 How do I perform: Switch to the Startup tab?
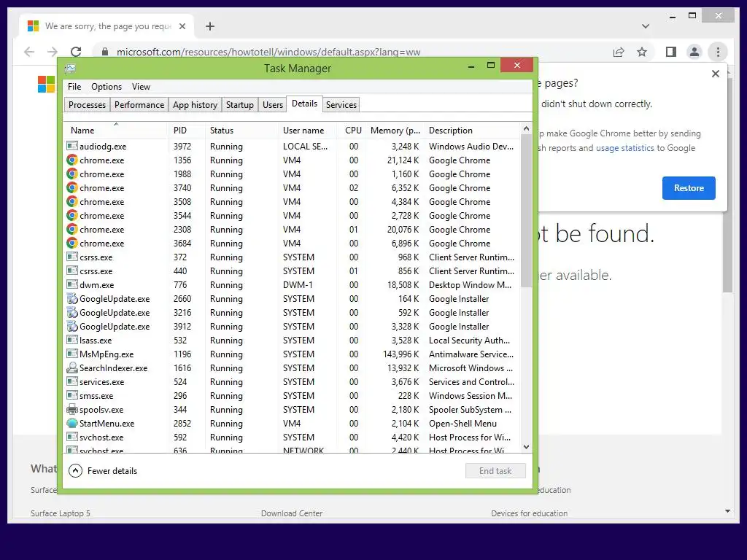click(239, 105)
